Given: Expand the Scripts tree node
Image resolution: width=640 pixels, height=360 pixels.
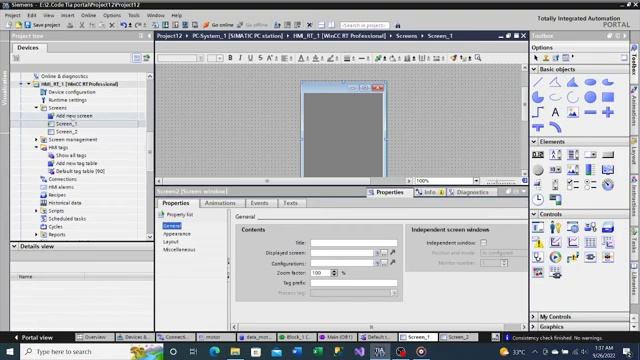Looking at the screenshot, I should (x=36, y=211).
